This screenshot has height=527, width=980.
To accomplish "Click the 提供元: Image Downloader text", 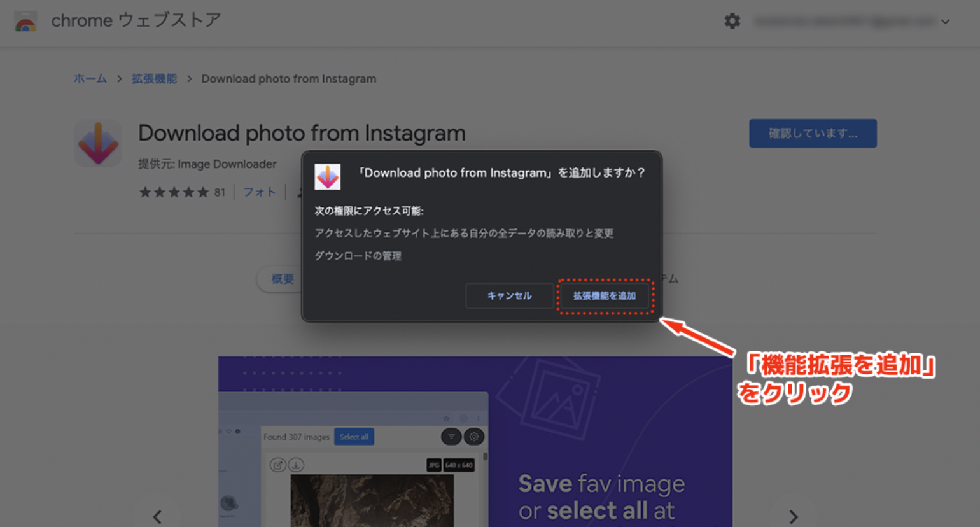I will coord(207,164).
